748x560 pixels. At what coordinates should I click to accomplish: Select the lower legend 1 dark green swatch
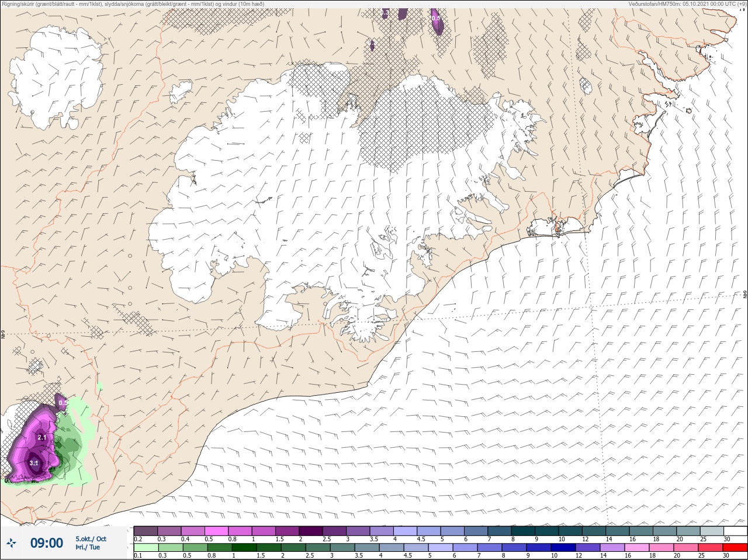244,548
